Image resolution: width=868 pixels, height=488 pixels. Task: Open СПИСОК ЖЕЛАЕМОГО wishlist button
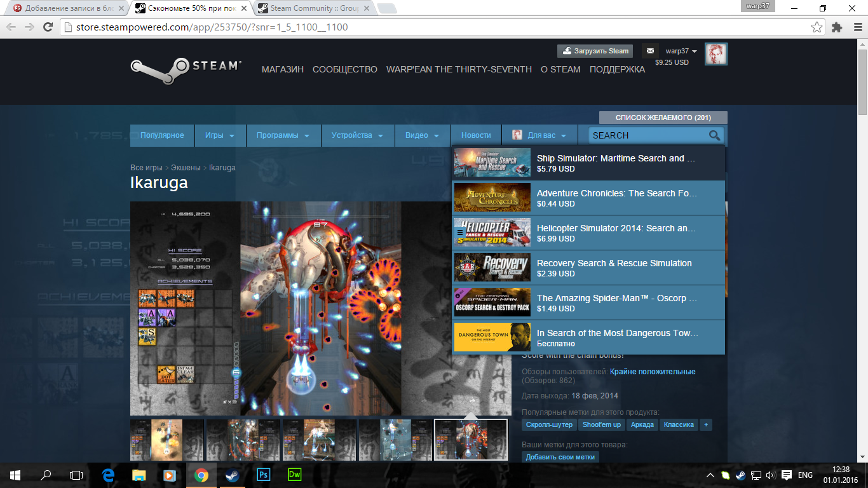tap(663, 118)
